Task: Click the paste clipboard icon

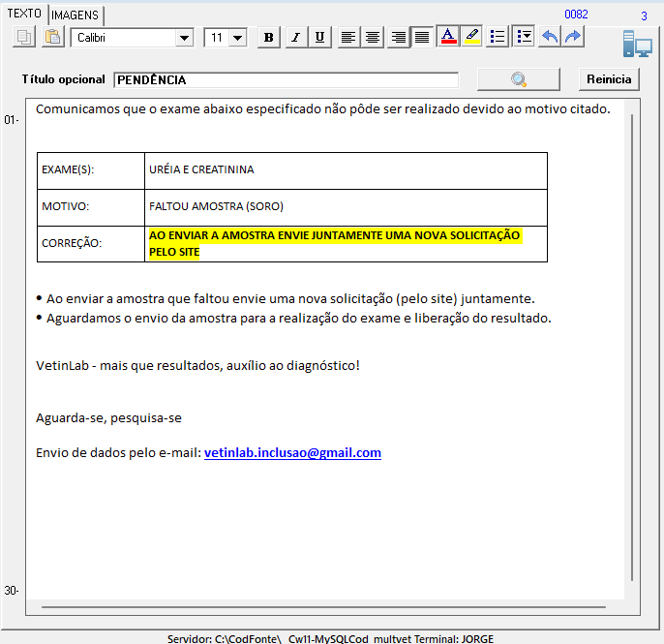Action: (x=53, y=37)
